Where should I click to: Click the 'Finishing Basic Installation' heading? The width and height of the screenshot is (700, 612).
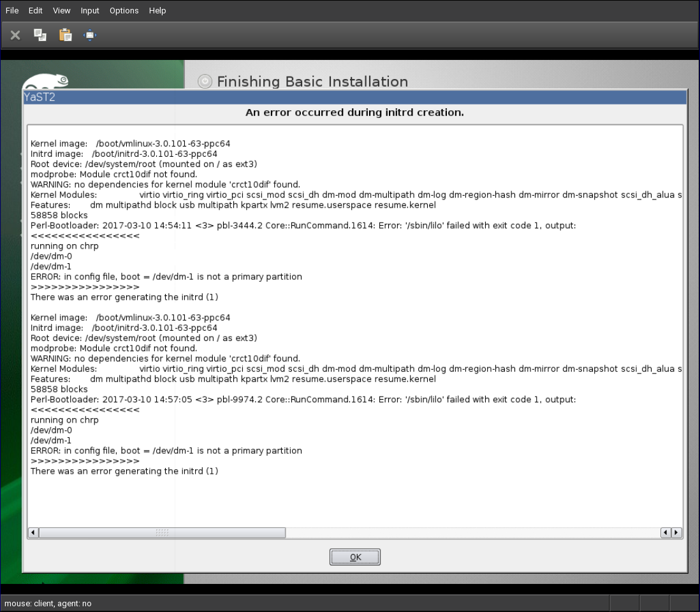312,82
